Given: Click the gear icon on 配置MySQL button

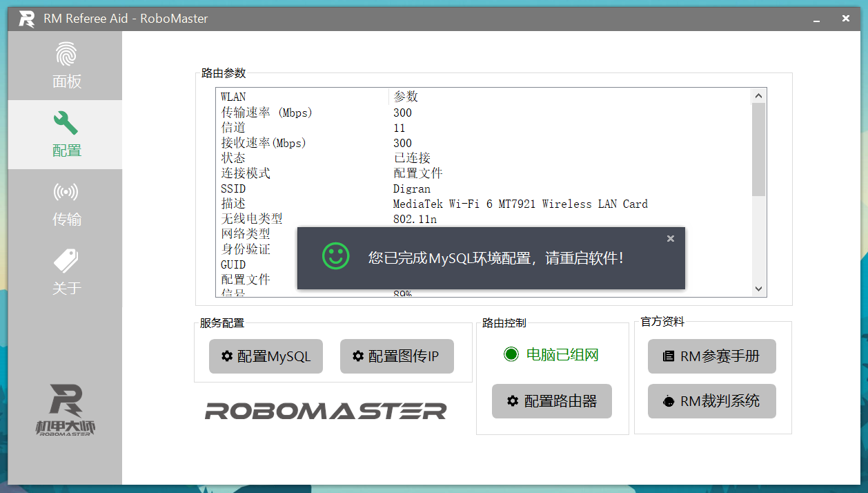Looking at the screenshot, I should pyautogui.click(x=227, y=356).
